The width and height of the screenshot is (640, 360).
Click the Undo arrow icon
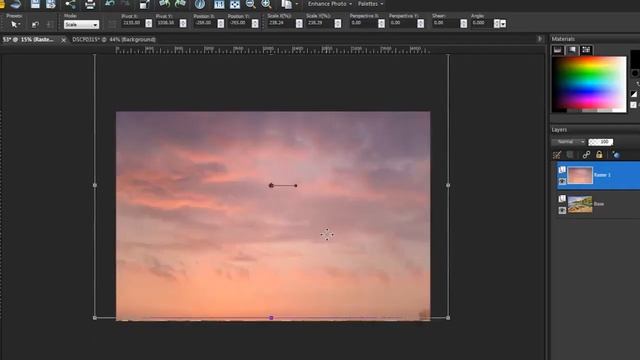110,4
